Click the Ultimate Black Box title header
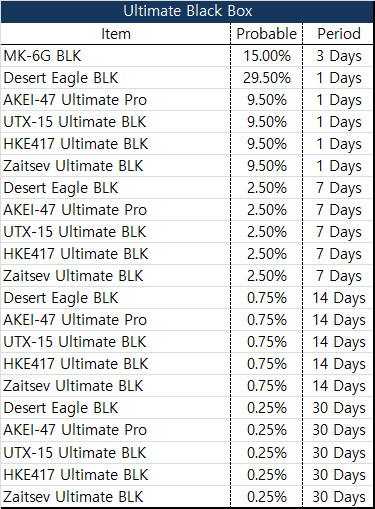The width and height of the screenshot is (375, 509). tap(187, 11)
